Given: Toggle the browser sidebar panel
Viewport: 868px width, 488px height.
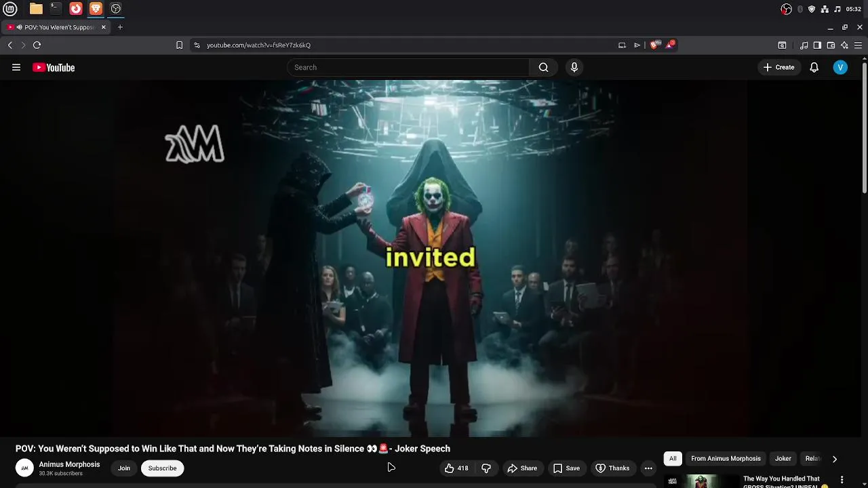Looking at the screenshot, I should point(817,45).
